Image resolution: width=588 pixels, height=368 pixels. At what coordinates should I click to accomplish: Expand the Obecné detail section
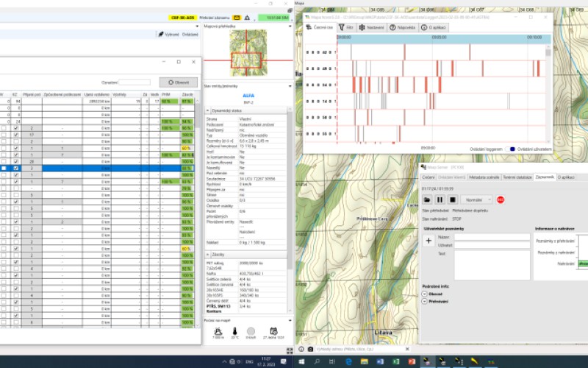click(x=425, y=294)
